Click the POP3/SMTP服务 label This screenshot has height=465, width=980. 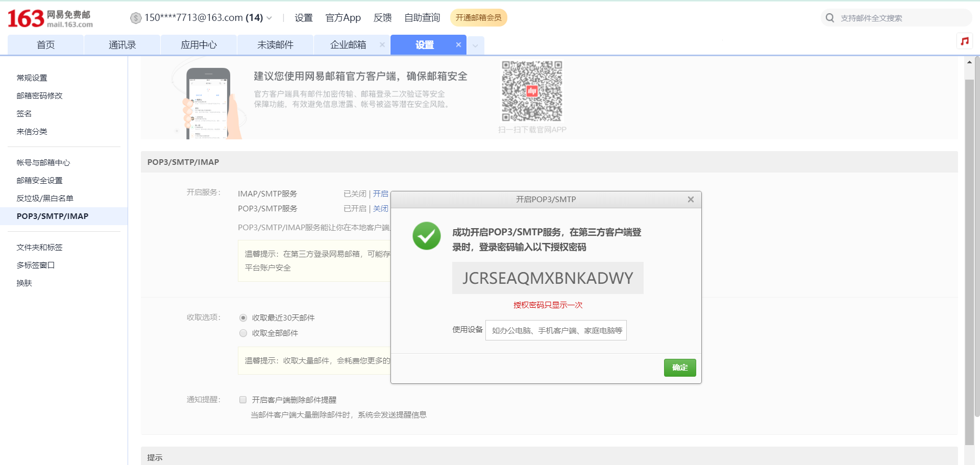267,209
